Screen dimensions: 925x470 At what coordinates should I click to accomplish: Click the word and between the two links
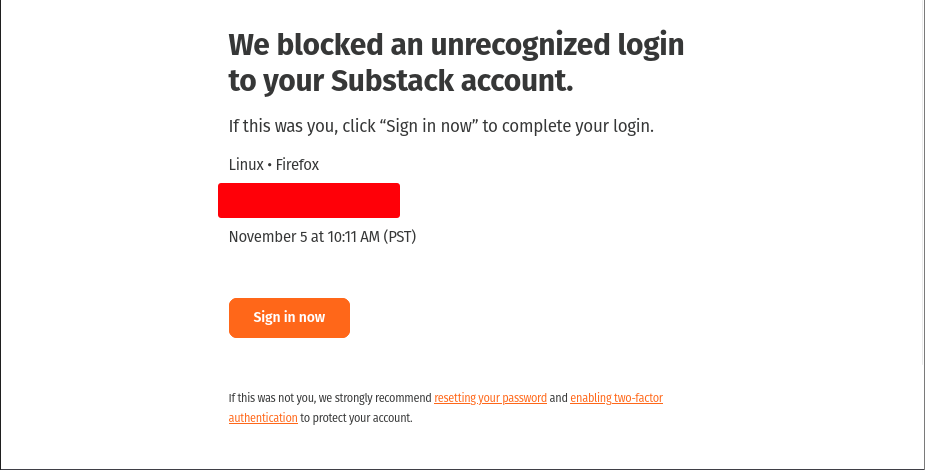click(x=559, y=398)
